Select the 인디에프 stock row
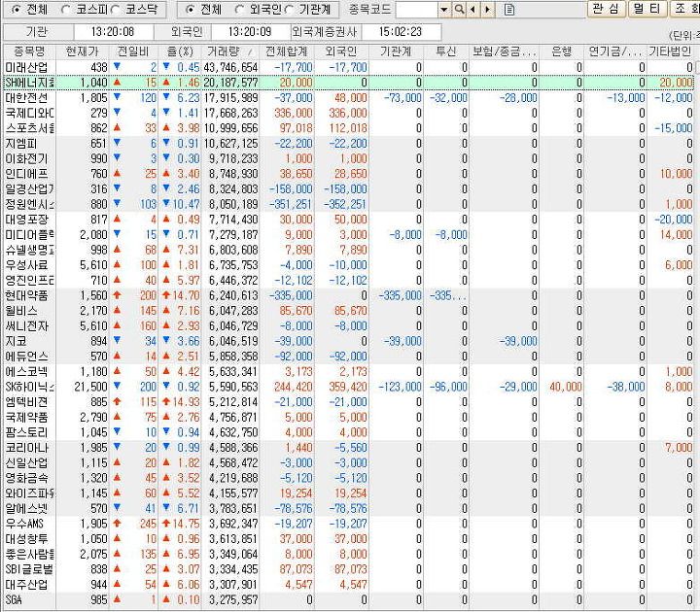Viewport: 700px width, 612px height. coord(348,174)
